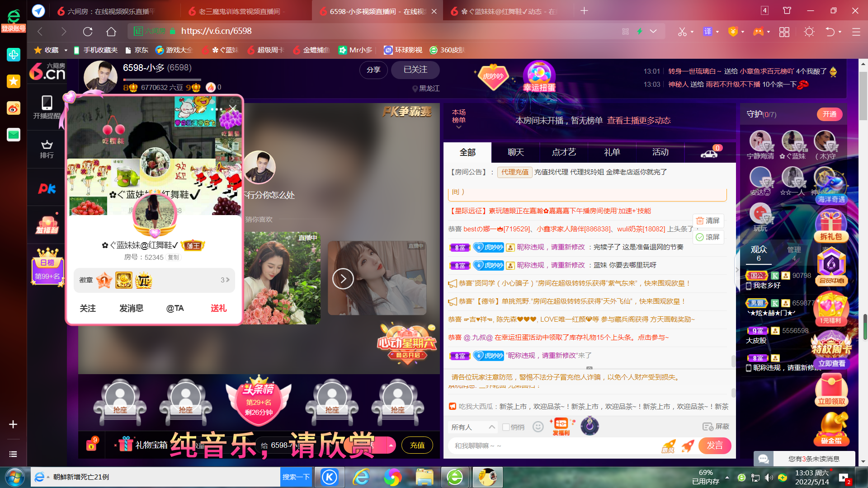
Task: Open the PK sidebar icon
Action: pyautogui.click(x=47, y=188)
